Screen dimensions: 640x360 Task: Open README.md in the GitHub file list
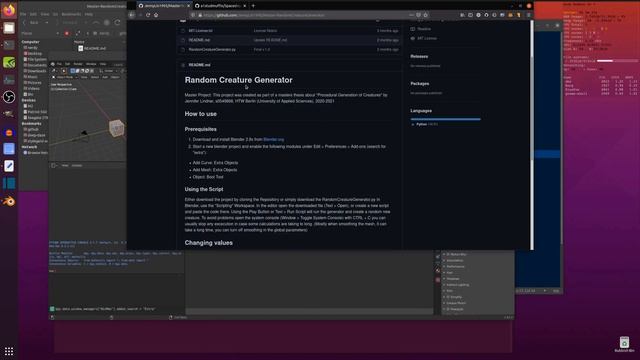199,40
